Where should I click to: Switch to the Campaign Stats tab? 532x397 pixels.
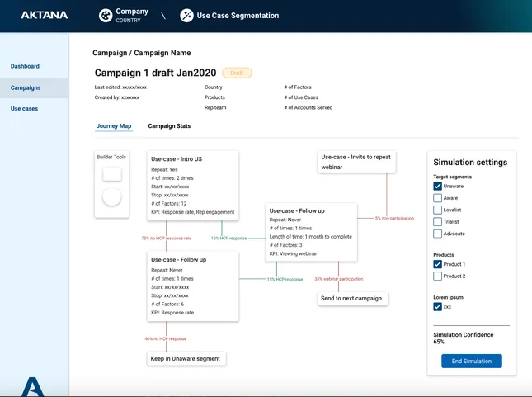pos(169,126)
